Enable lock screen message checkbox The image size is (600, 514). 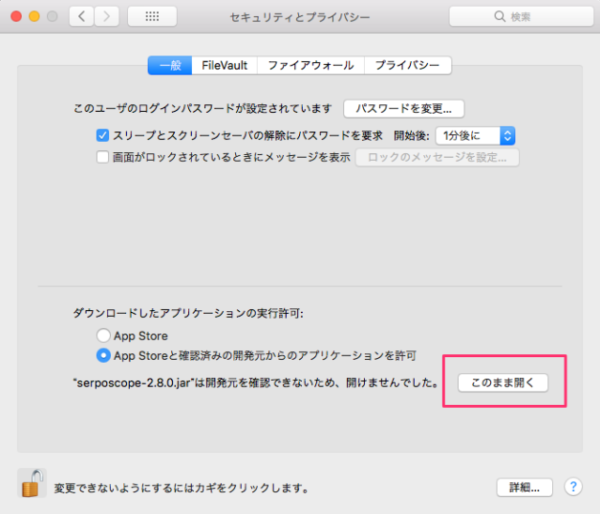point(102,157)
